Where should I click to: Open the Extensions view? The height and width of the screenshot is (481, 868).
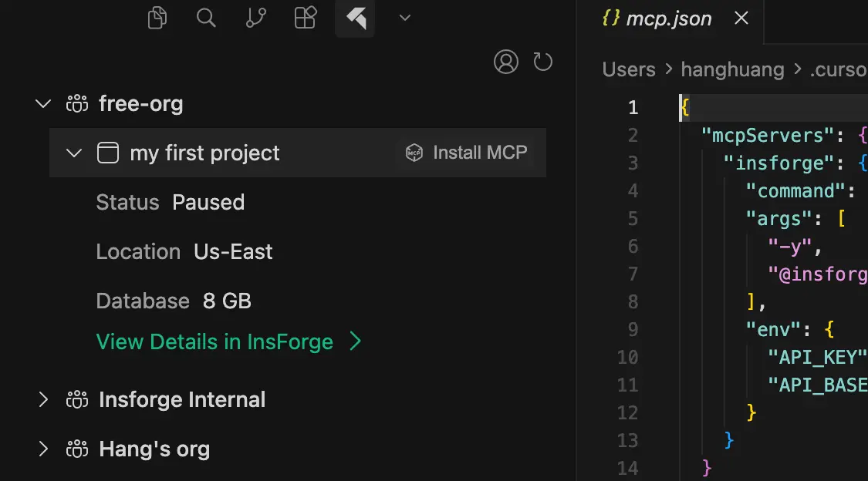point(305,18)
